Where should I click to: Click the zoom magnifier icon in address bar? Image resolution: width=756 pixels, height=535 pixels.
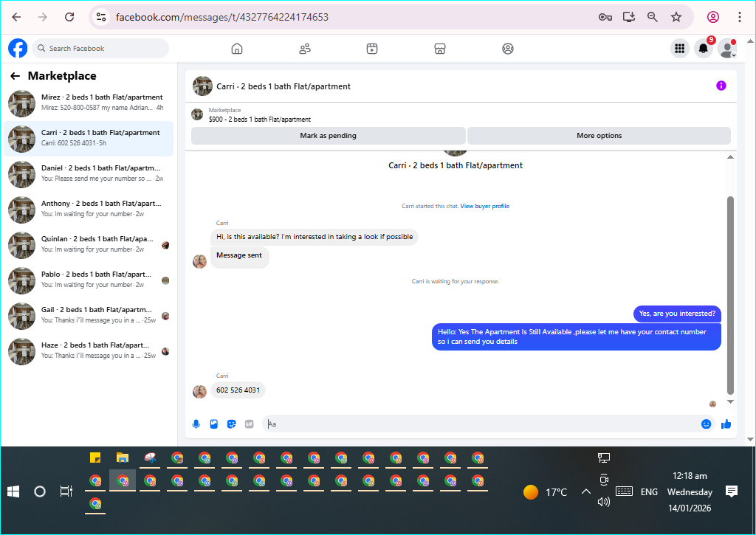(x=653, y=17)
